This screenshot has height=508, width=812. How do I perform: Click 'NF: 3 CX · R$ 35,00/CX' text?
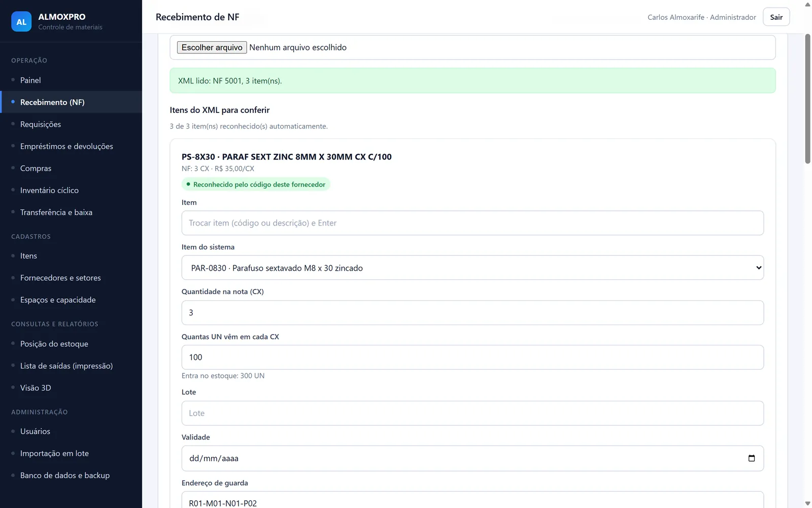[218, 169]
